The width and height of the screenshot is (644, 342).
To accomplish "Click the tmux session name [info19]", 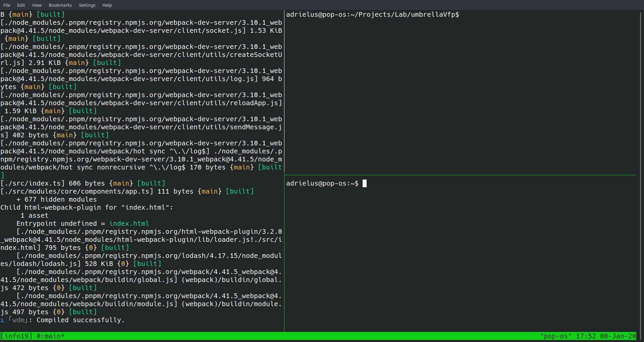I will [16, 336].
